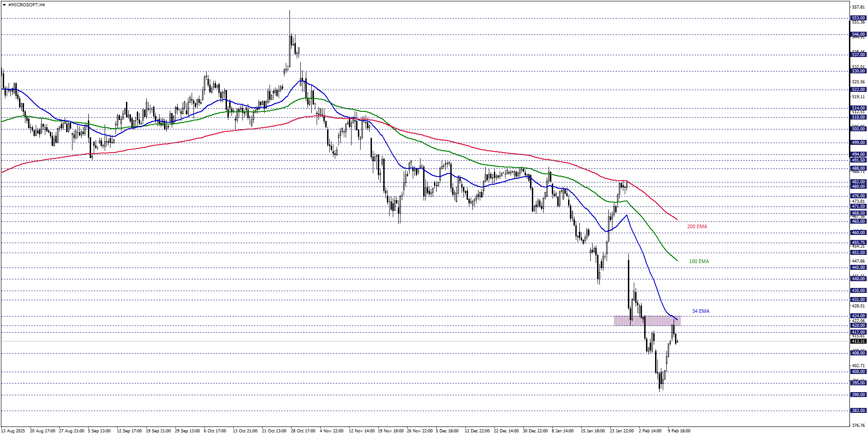Click the purple shaded resistance zone rectangle
The height and width of the screenshot is (436, 868).
coord(646,321)
